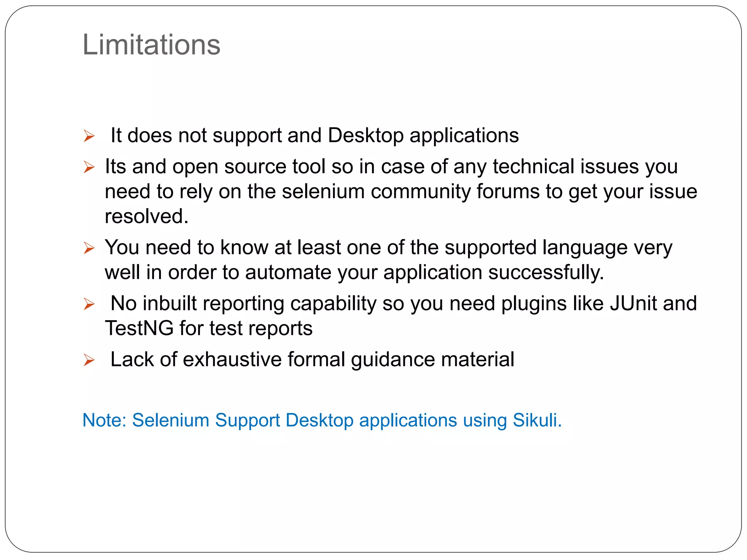
Task: Click the word "TestNG" in the slide text
Action: pos(139,328)
